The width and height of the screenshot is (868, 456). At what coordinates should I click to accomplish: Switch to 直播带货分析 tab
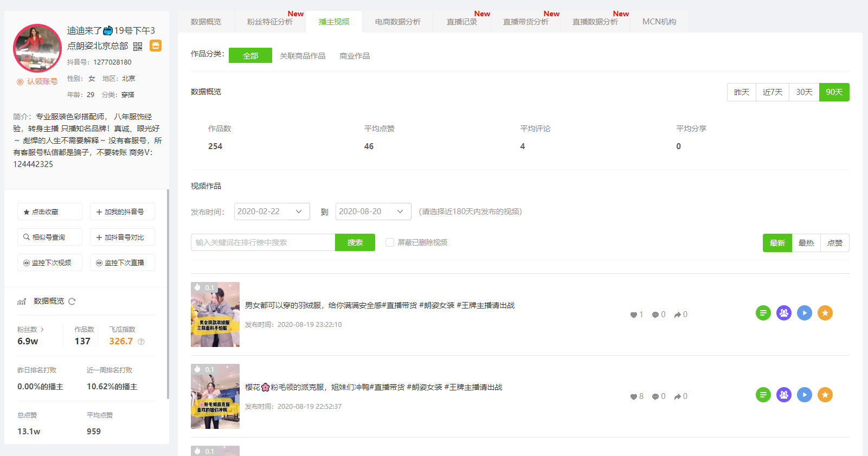point(526,22)
